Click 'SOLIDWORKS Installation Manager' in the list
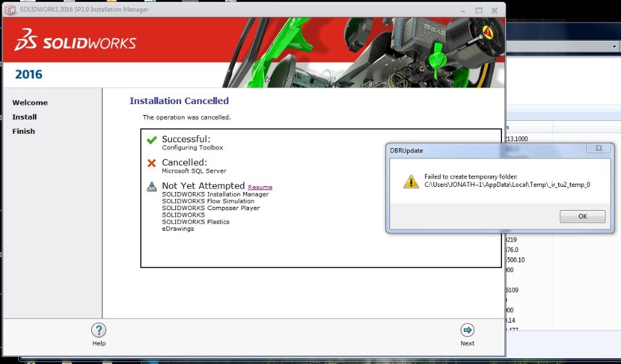Image resolution: width=621 pixels, height=364 pixels. [x=215, y=194]
